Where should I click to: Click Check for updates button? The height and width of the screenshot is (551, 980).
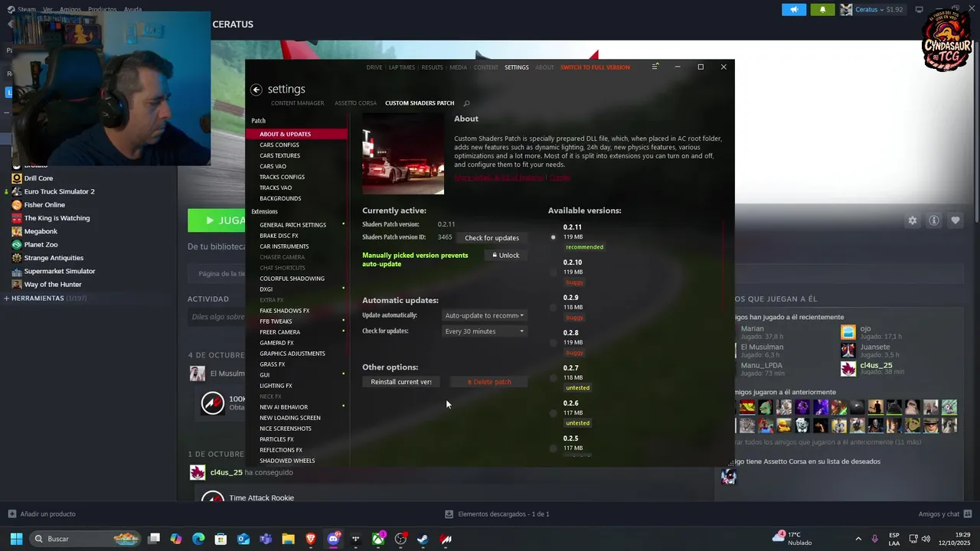[x=492, y=238]
